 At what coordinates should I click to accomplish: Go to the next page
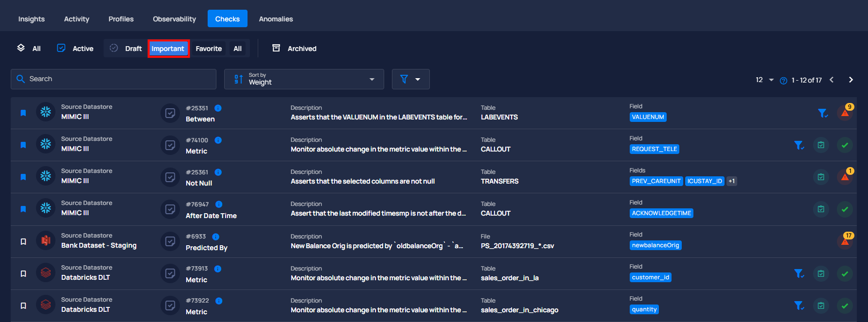850,80
